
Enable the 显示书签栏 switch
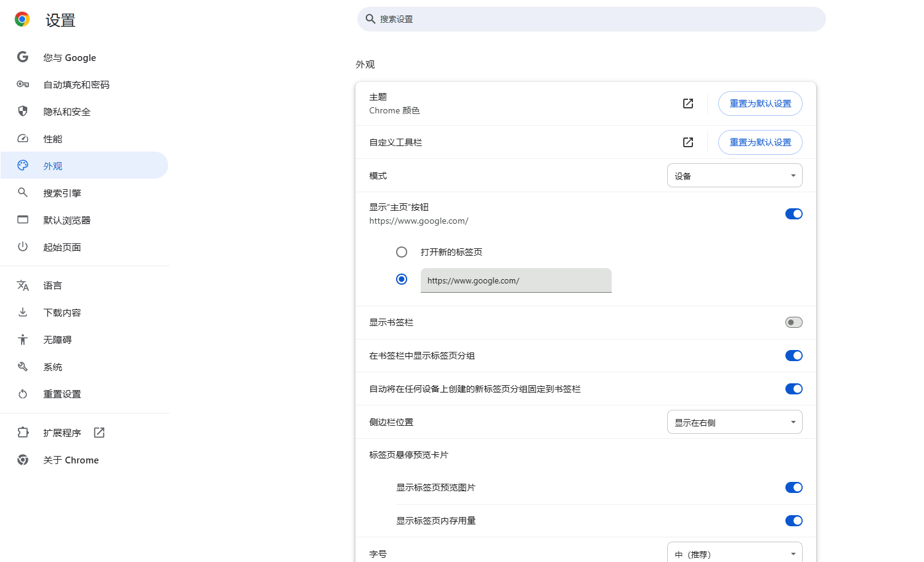click(x=793, y=322)
